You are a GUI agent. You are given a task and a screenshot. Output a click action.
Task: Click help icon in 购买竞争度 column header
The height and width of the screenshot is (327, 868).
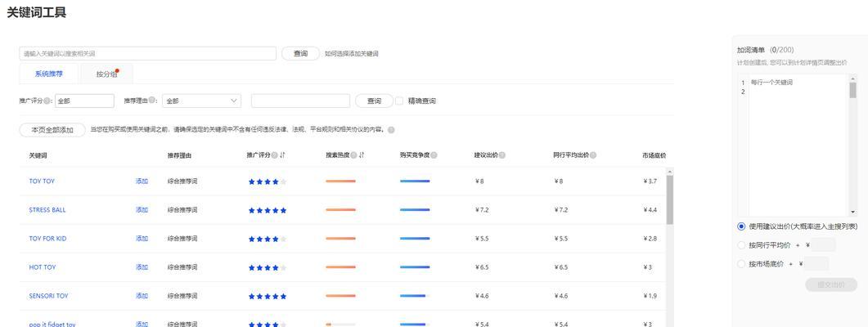coord(434,155)
